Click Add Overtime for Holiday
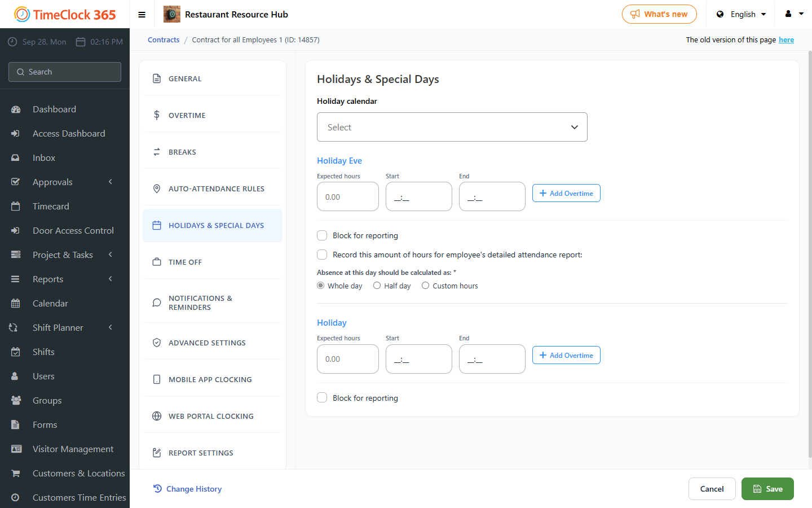 tap(566, 355)
